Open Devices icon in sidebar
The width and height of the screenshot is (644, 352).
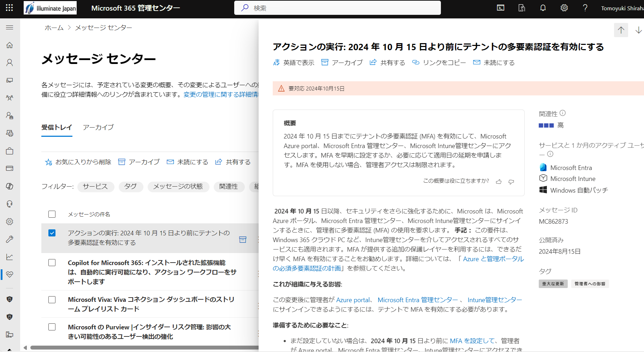tap(10, 80)
